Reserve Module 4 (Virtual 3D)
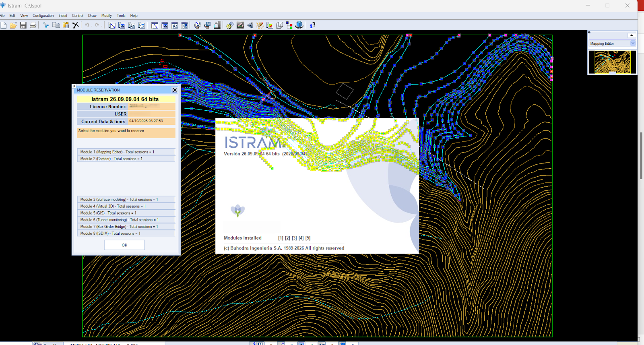644x345 pixels. 126,206
